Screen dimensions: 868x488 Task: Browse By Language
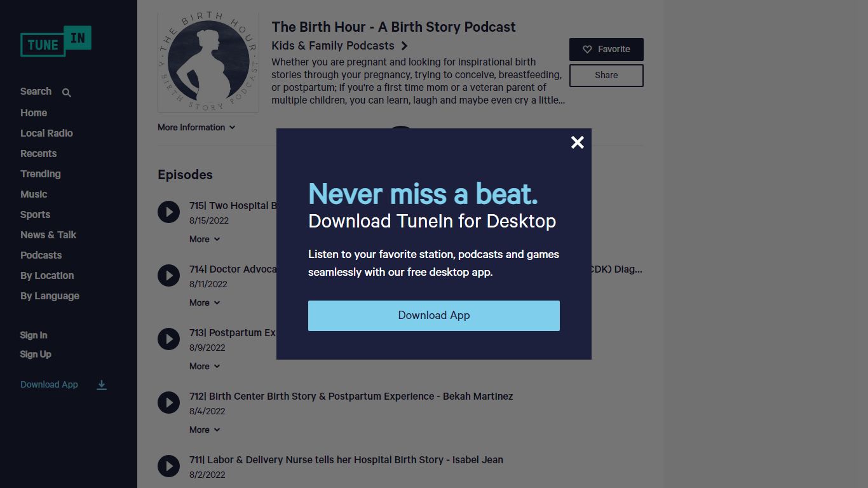pos(50,296)
